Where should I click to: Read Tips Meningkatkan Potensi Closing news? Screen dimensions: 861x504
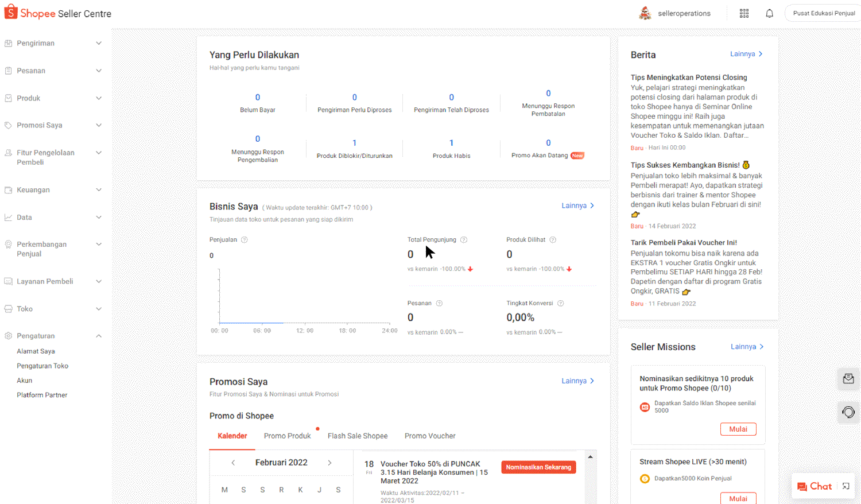click(689, 77)
